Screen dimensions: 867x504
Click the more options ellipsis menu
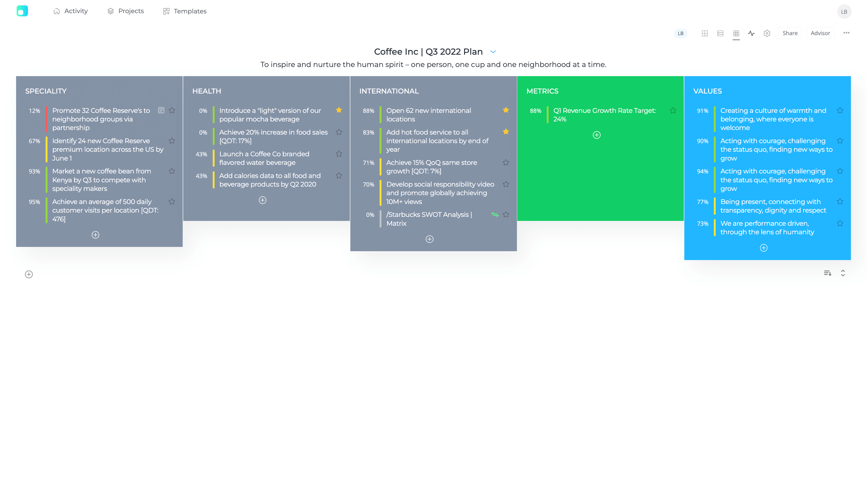point(847,33)
